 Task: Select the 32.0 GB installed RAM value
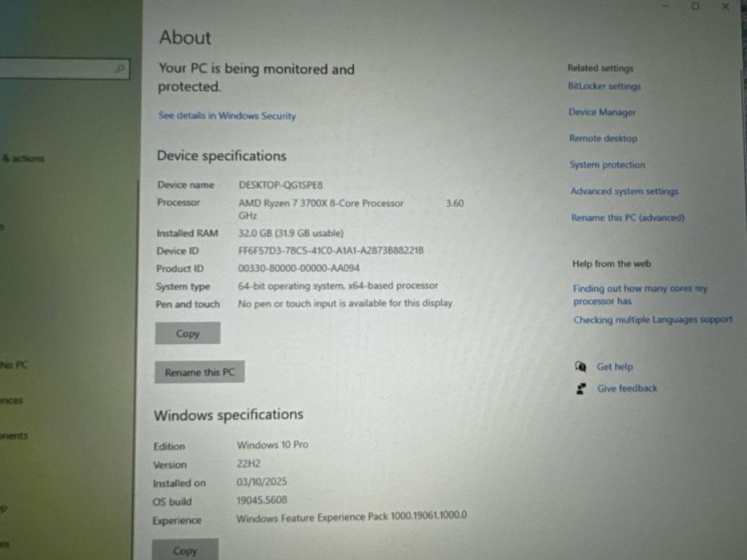click(291, 234)
